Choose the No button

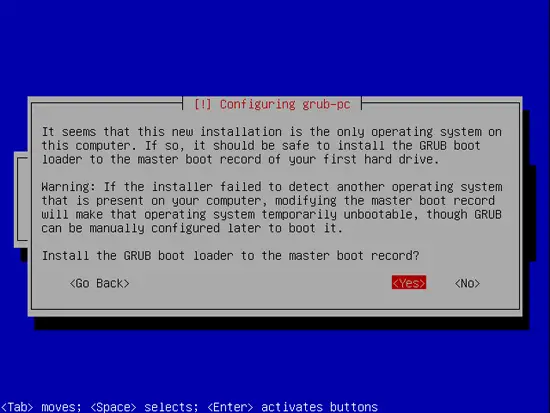(467, 283)
